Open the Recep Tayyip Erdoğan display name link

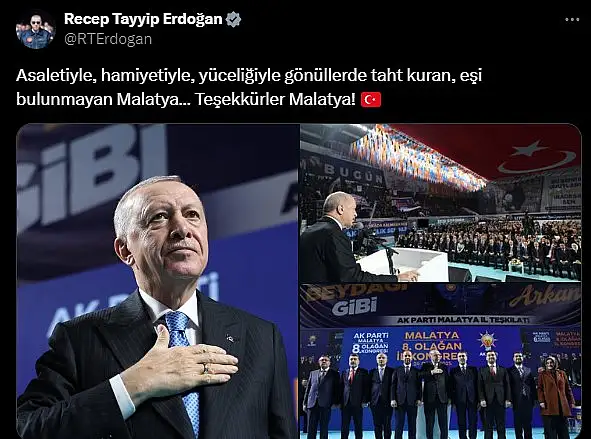[143, 19]
